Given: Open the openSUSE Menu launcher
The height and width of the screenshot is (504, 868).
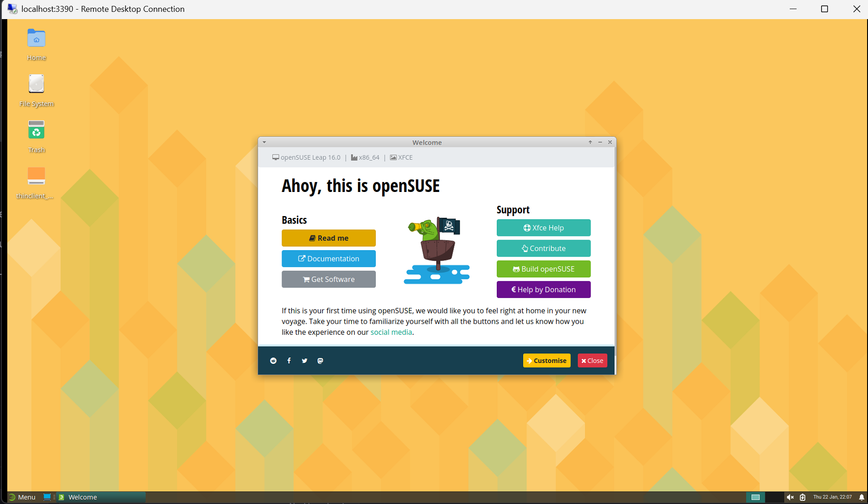Looking at the screenshot, I should pos(22,497).
